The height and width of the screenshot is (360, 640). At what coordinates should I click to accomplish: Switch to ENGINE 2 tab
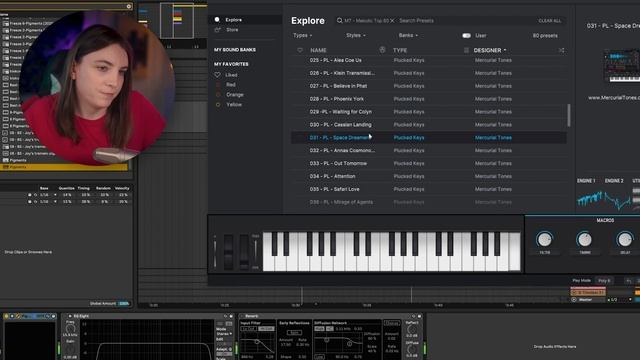613,181
